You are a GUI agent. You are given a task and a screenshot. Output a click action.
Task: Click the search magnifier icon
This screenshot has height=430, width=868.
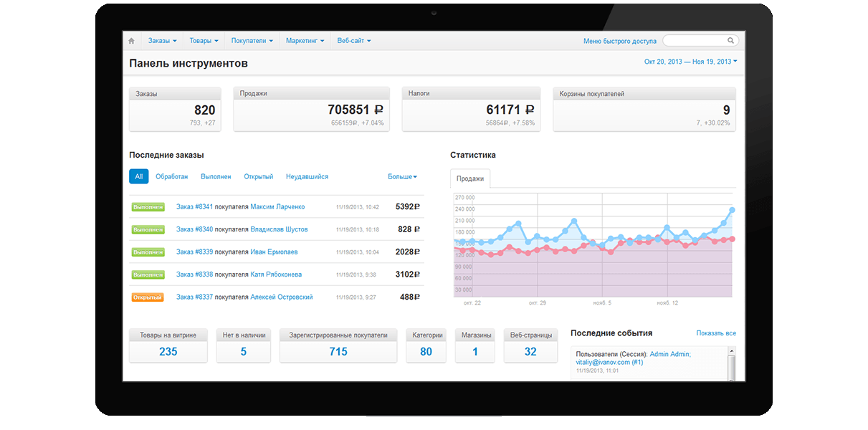(x=731, y=41)
